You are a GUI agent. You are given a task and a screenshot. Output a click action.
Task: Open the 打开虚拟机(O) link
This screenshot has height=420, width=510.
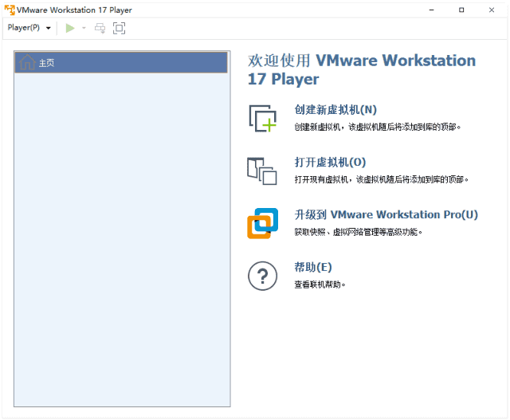click(x=330, y=162)
